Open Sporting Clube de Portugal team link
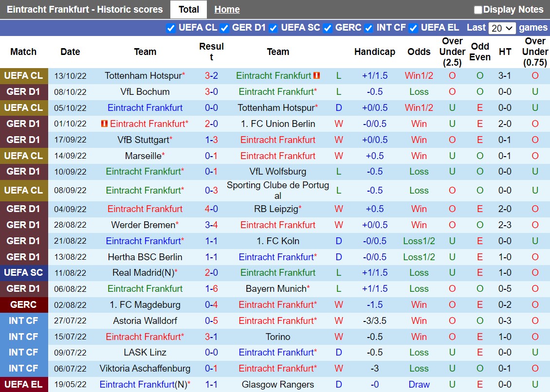The image size is (550, 392). pyautogui.click(x=278, y=190)
